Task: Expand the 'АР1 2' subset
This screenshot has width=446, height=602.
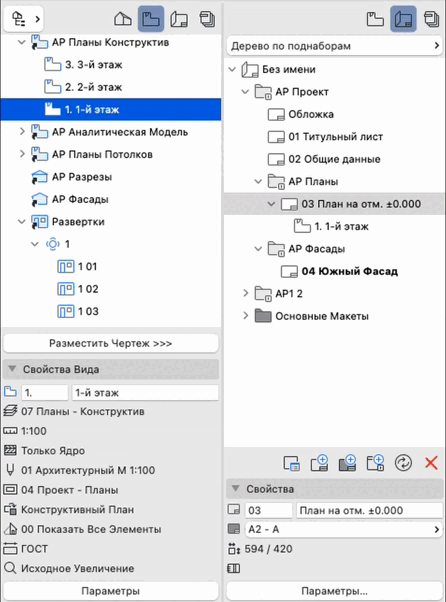Action: 246,293
